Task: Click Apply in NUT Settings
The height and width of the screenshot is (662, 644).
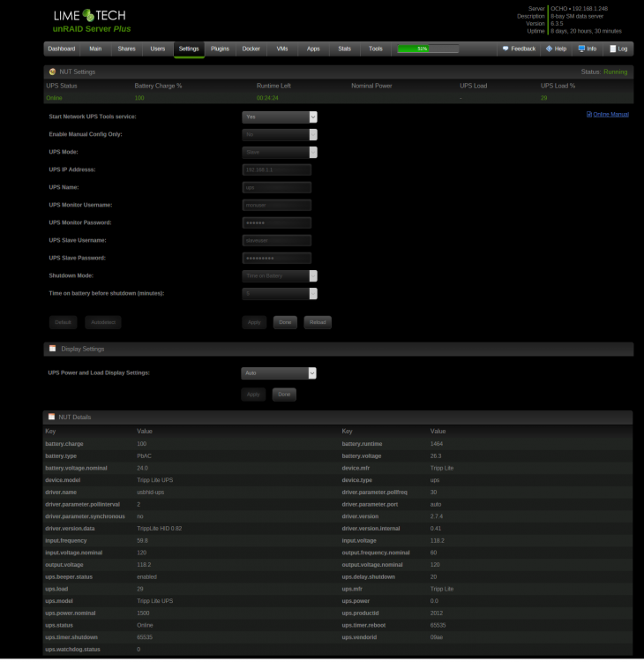Action: [254, 322]
